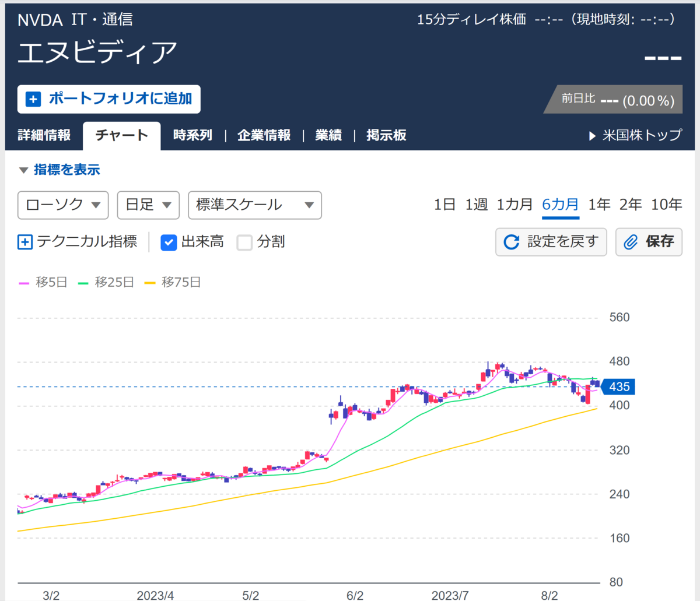Click the 前日比 change badge
700x601 pixels.
pos(614,99)
